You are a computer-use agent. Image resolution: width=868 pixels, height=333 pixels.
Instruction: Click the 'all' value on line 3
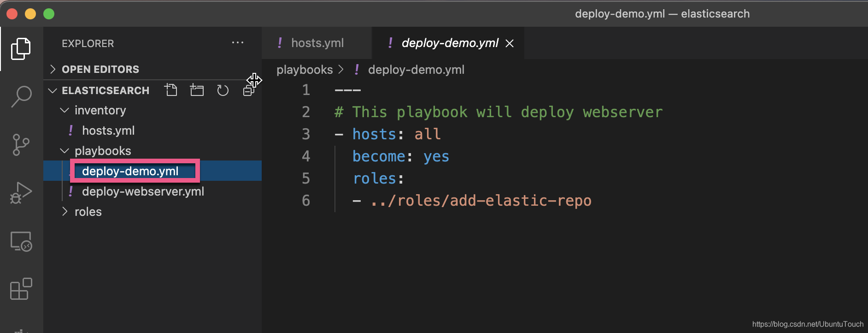point(428,134)
